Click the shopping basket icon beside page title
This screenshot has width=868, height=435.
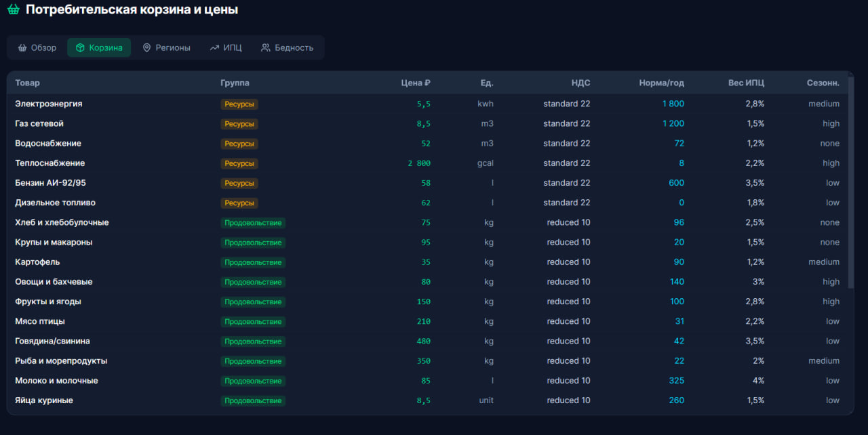13,10
